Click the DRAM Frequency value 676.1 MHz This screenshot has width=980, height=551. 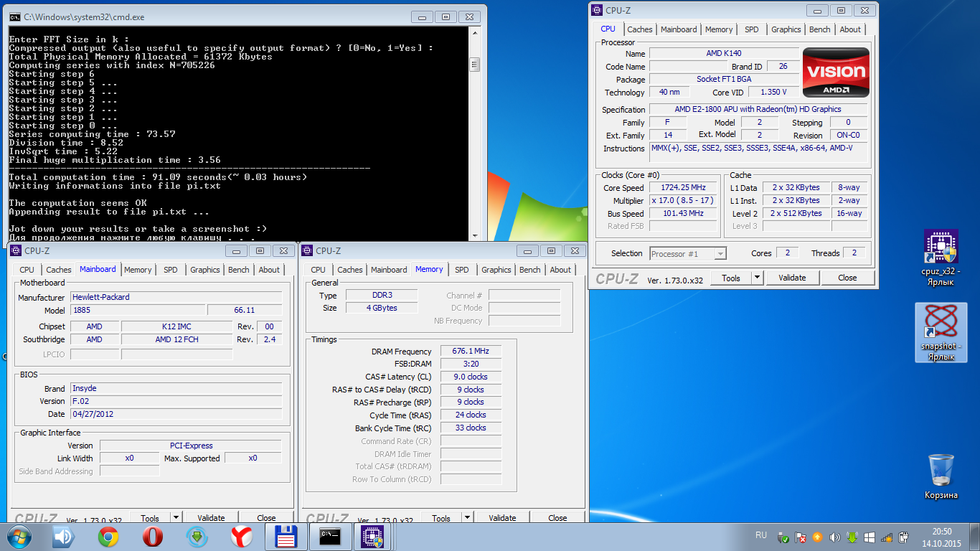[471, 352]
